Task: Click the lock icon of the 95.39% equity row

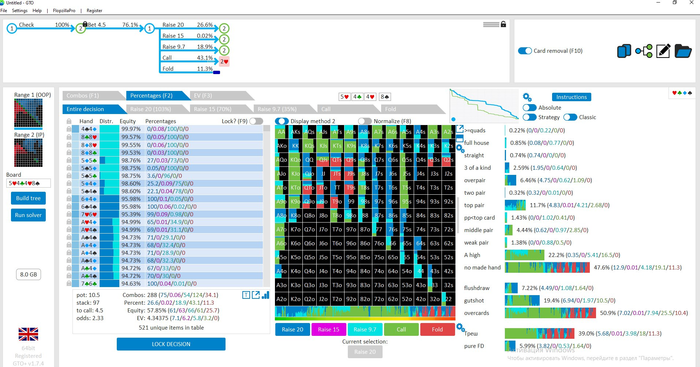Action: click(69, 214)
